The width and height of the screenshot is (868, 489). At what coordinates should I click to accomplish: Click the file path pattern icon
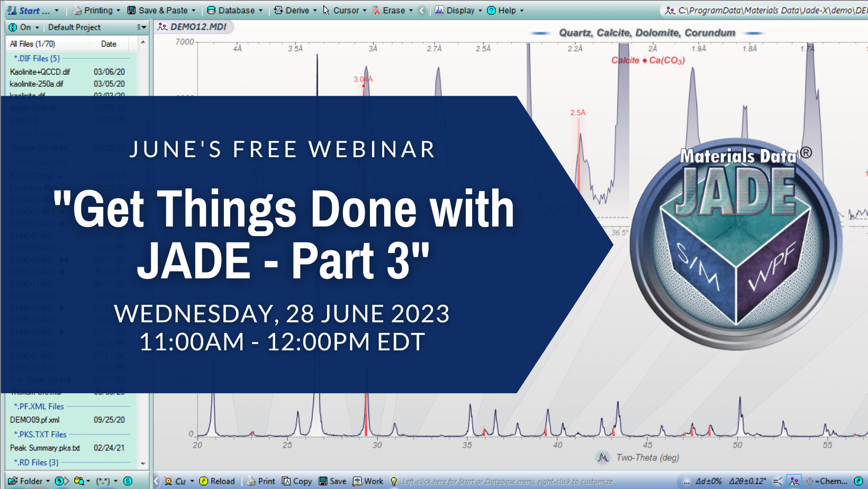tap(670, 11)
